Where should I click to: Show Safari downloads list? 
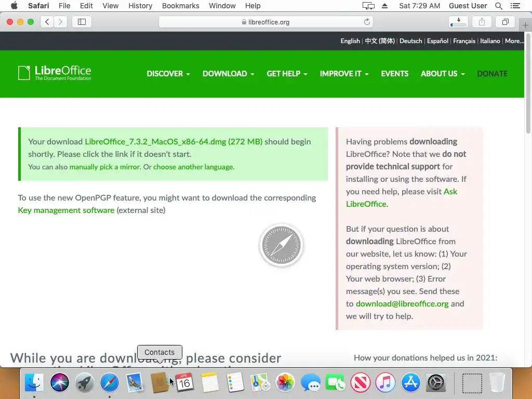tap(458, 22)
